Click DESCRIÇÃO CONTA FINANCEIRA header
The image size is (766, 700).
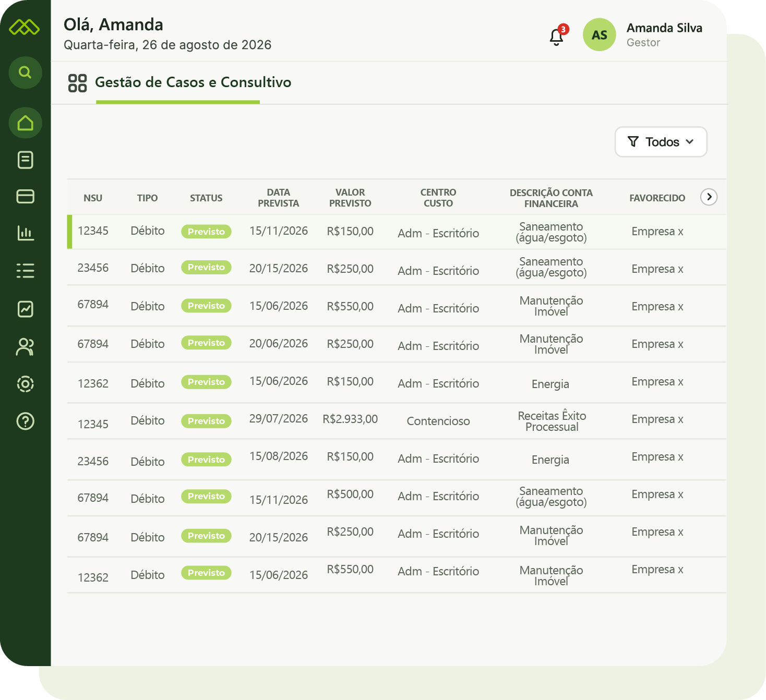click(x=551, y=198)
